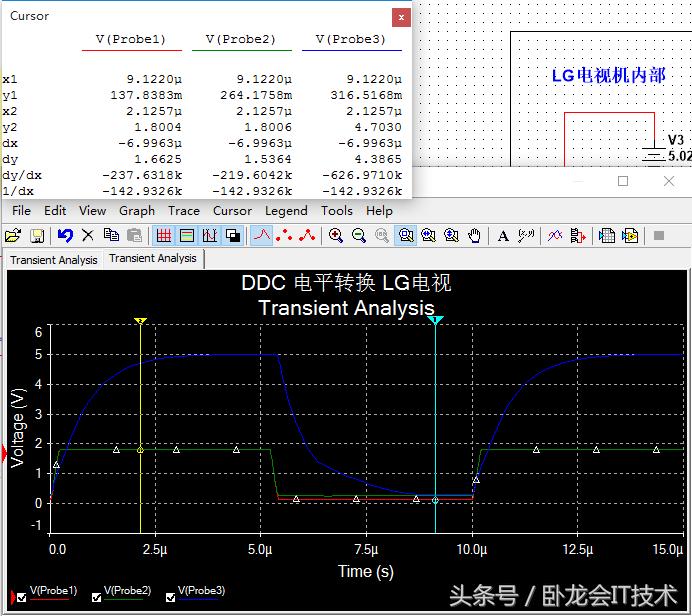Maximize the Grapher window

click(623, 181)
